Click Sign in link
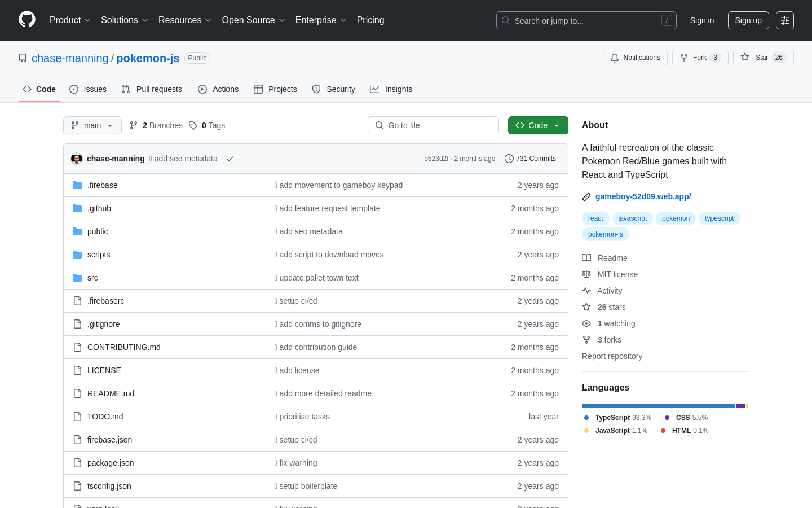The width and height of the screenshot is (812, 508). point(702,20)
